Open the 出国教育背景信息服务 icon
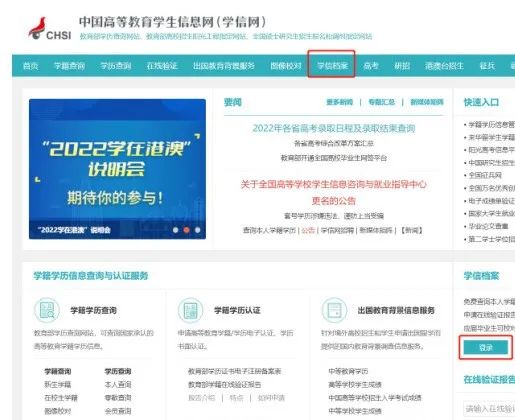 [x=334, y=310]
